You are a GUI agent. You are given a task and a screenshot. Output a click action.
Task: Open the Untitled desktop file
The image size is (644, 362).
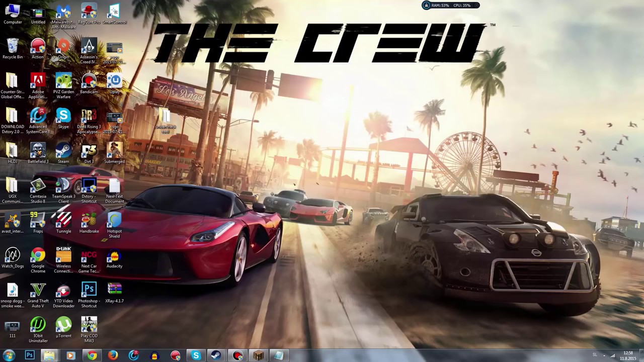(38, 14)
